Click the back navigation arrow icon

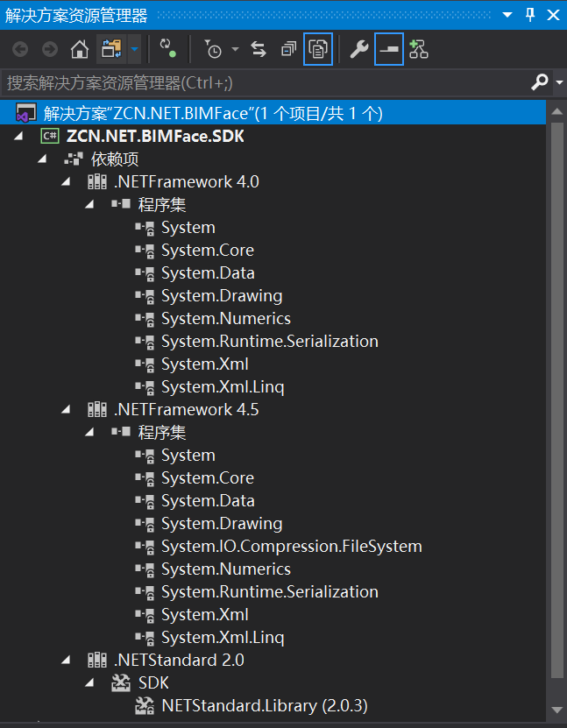tap(19, 49)
